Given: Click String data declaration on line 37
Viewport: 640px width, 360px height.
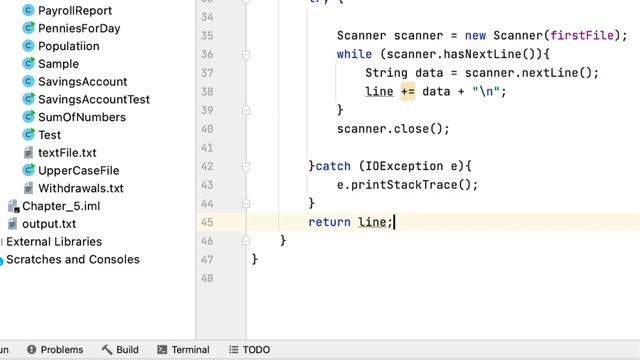Looking at the screenshot, I should pos(404,73).
